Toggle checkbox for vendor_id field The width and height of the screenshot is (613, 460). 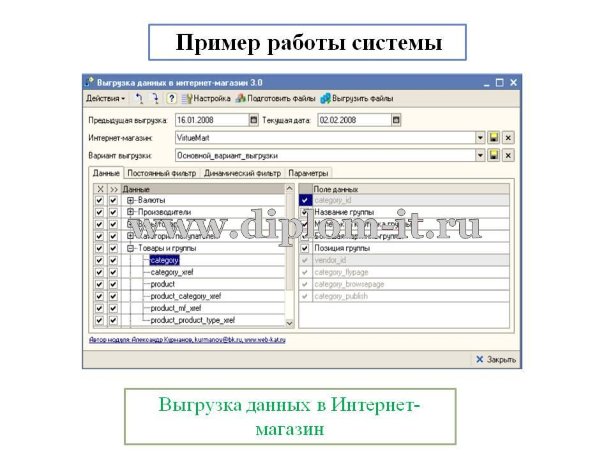pos(305,260)
